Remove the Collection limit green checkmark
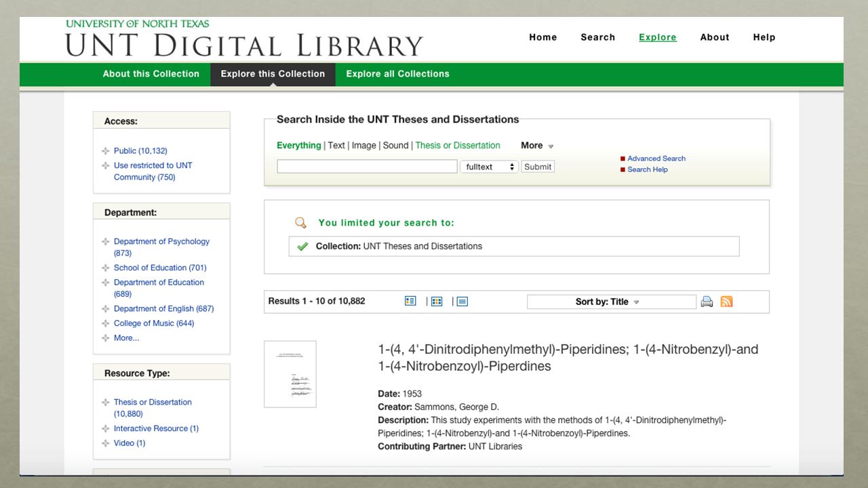The image size is (868, 488). 302,246
